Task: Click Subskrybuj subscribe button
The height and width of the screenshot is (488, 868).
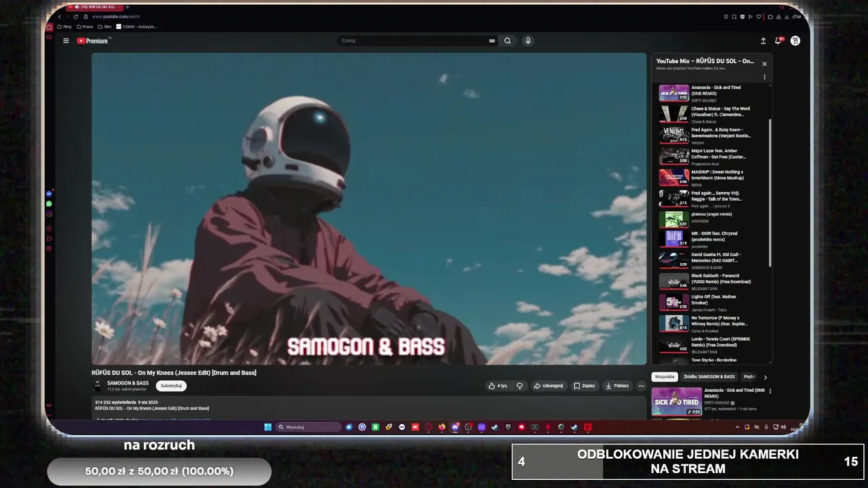Action: click(172, 386)
